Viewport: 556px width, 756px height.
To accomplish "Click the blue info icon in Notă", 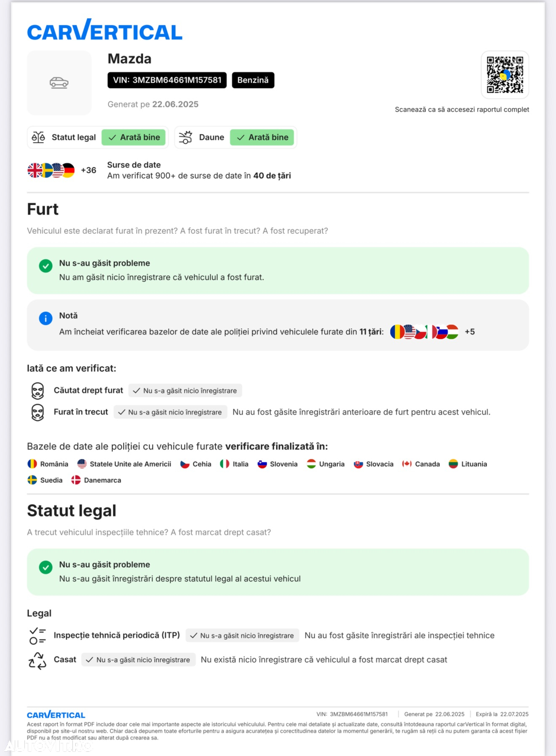I will pyautogui.click(x=45, y=318).
